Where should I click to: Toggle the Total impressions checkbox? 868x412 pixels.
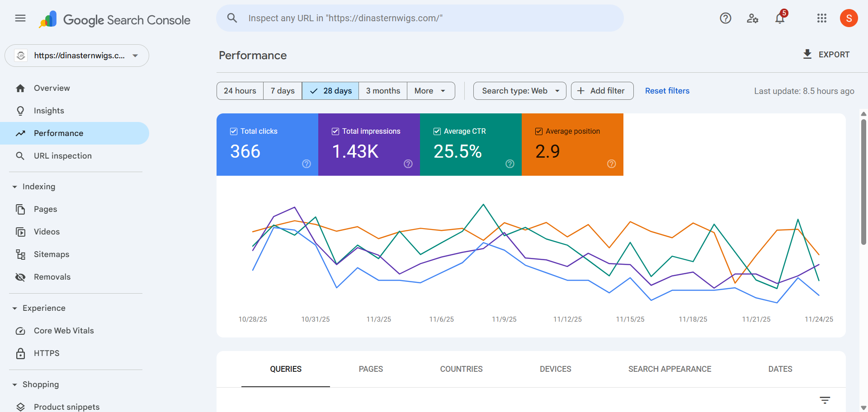[x=335, y=131]
